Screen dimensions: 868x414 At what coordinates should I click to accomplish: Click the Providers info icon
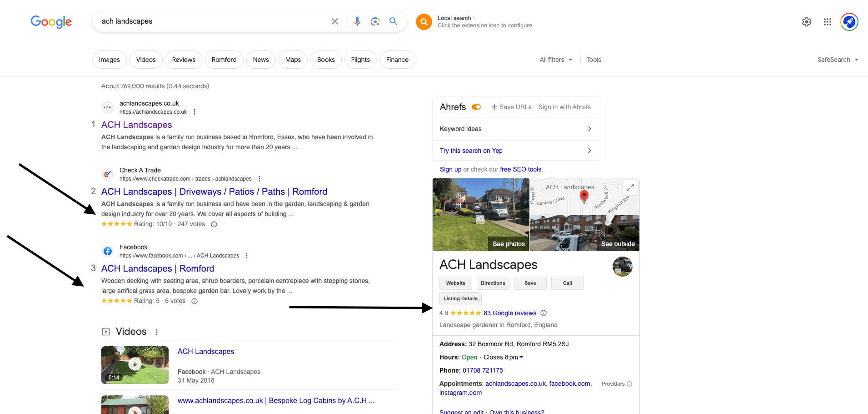pyautogui.click(x=629, y=384)
